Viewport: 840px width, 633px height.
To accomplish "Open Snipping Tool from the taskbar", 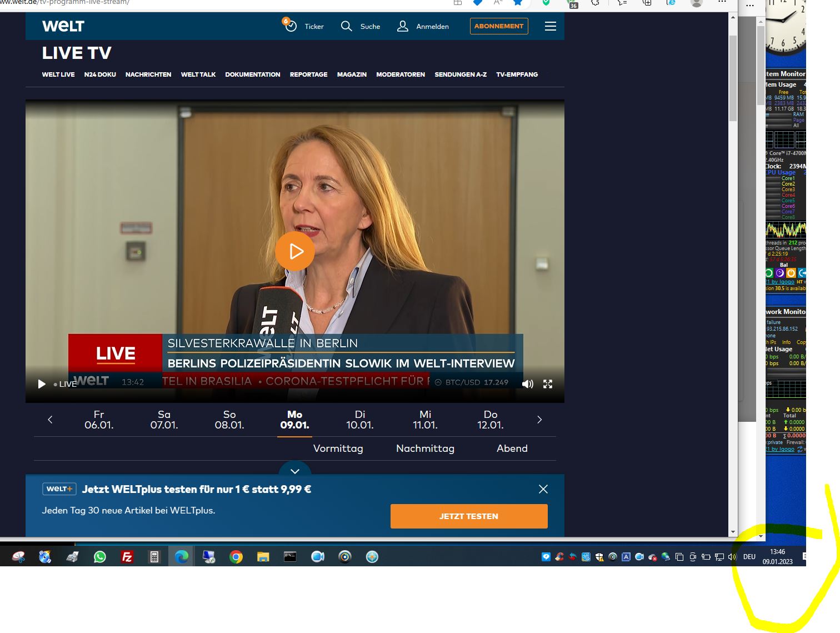I will coord(18,557).
